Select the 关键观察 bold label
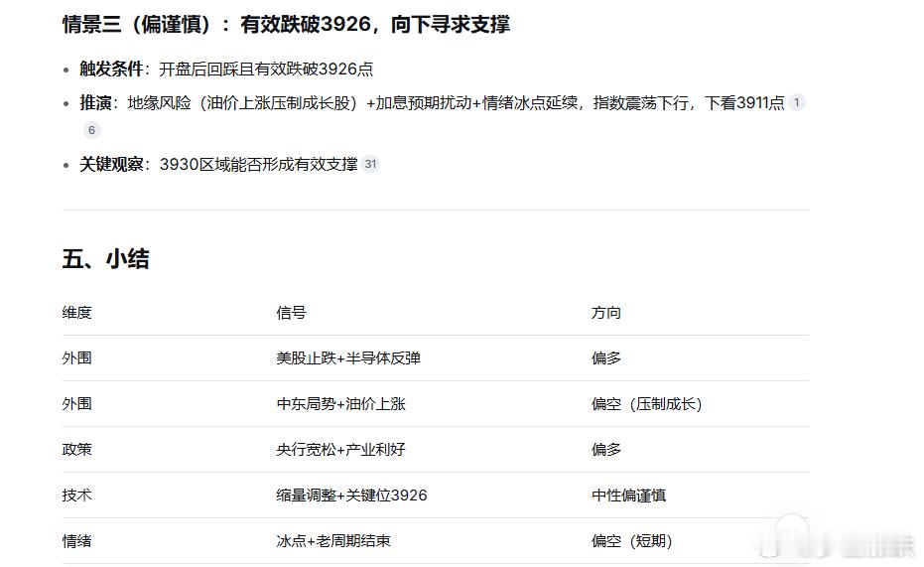The image size is (924, 567). pyautogui.click(x=111, y=165)
